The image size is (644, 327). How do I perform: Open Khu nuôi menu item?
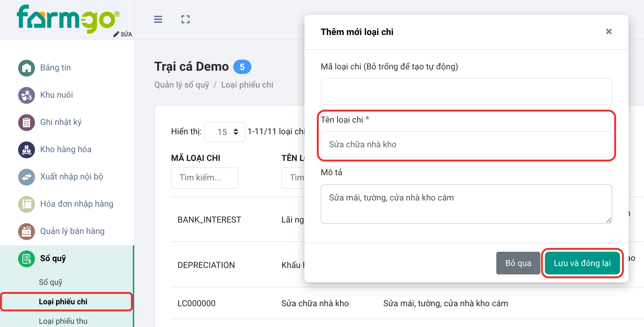(56, 95)
